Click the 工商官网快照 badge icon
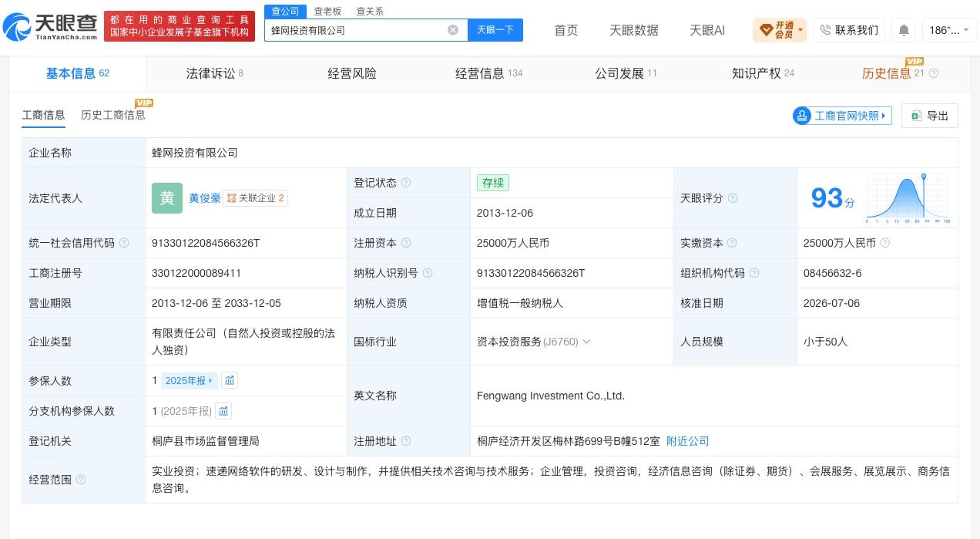The image size is (980, 539). click(x=802, y=116)
